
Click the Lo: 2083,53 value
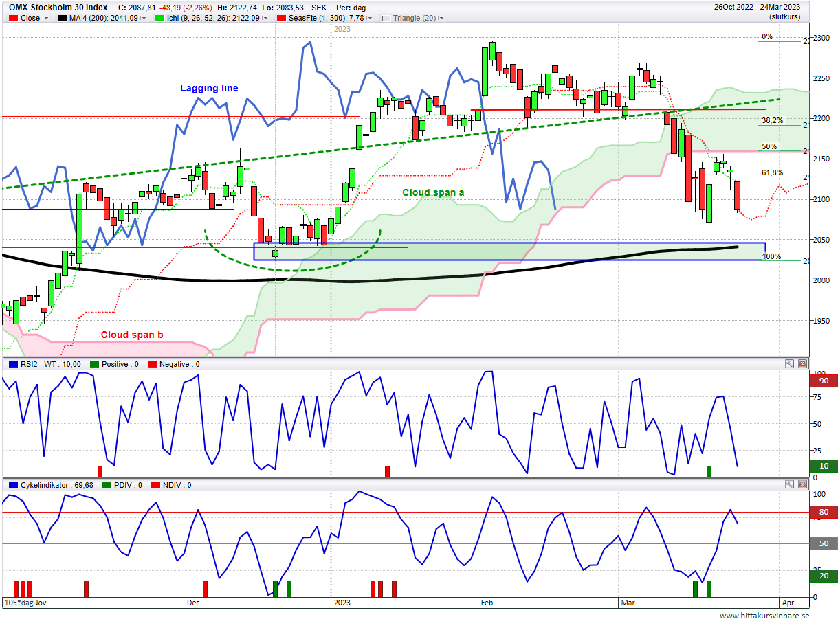pos(284,8)
